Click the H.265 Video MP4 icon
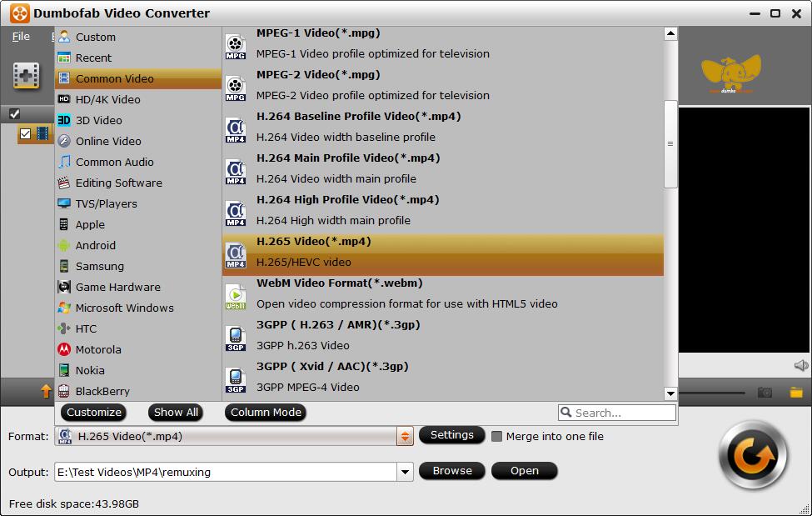 click(236, 255)
